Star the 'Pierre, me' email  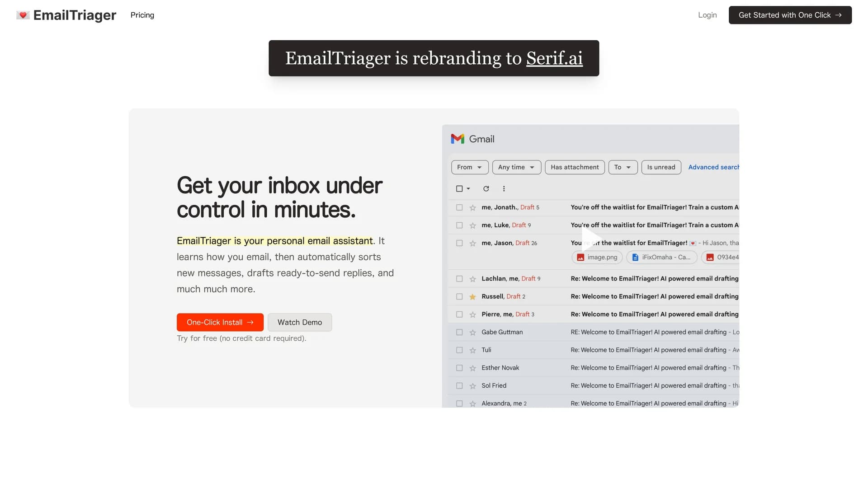472,314
